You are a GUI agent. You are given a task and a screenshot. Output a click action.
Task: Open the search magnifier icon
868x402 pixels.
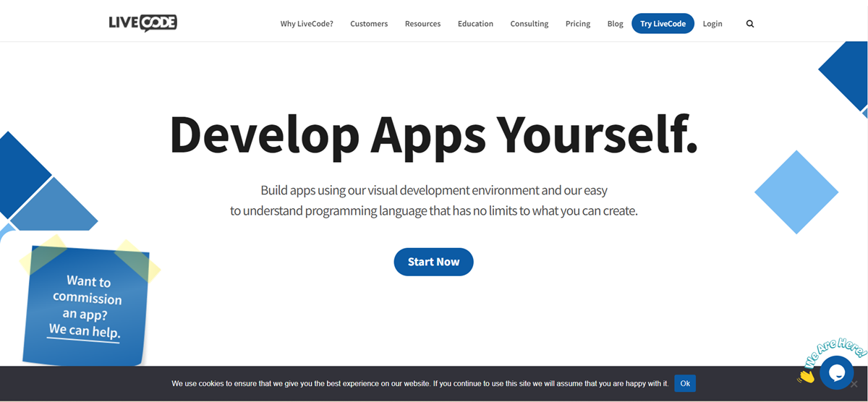coord(750,24)
